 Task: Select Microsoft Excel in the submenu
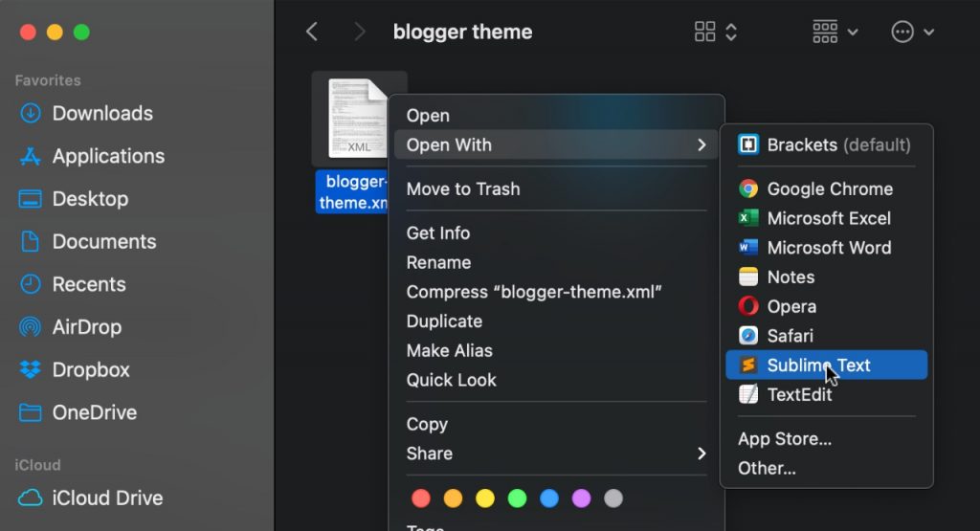click(828, 219)
